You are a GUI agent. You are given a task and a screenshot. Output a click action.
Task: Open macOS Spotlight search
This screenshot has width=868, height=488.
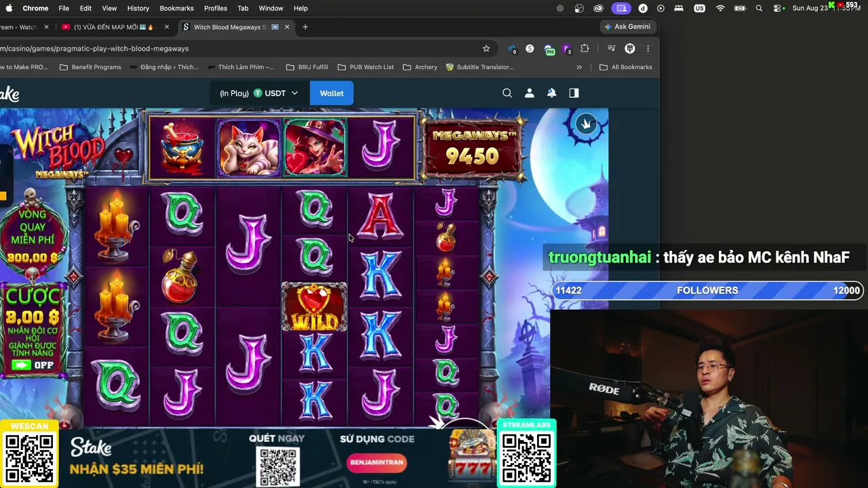(759, 8)
